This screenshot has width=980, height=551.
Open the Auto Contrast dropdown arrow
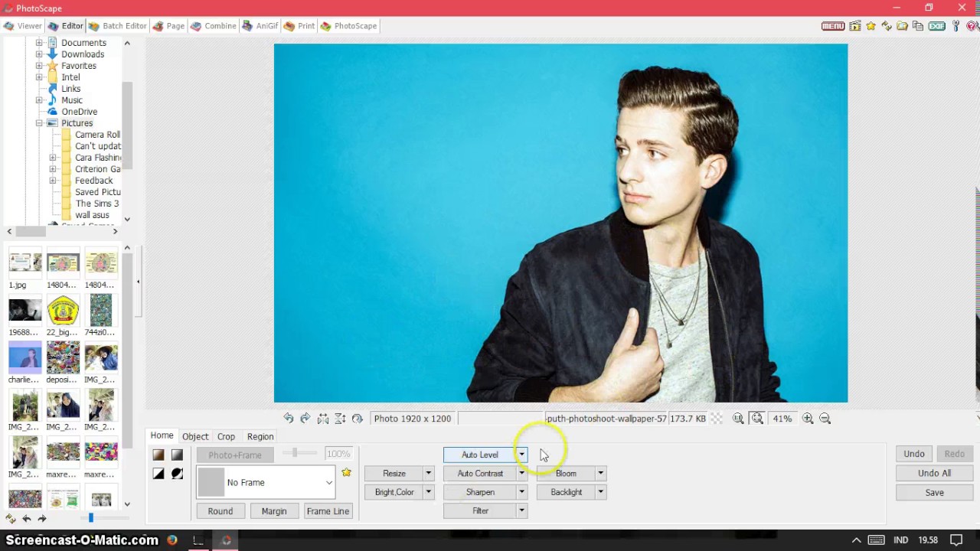click(x=521, y=474)
